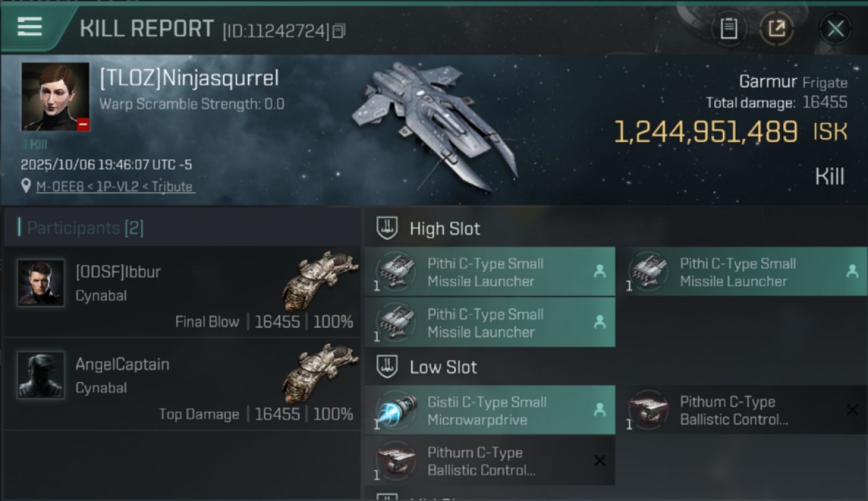Open Ibbur's pilot portrait

pyautogui.click(x=41, y=283)
